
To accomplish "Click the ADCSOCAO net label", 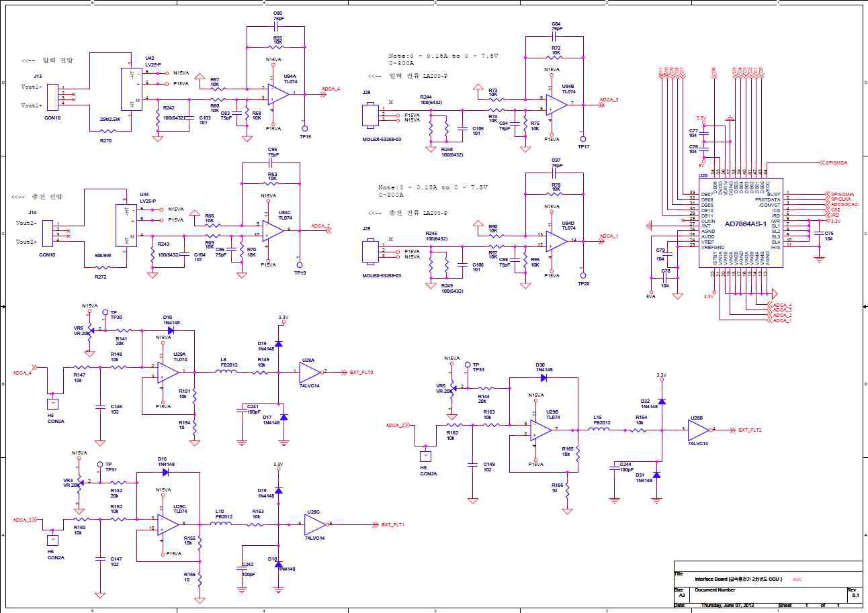I will click(x=844, y=204).
